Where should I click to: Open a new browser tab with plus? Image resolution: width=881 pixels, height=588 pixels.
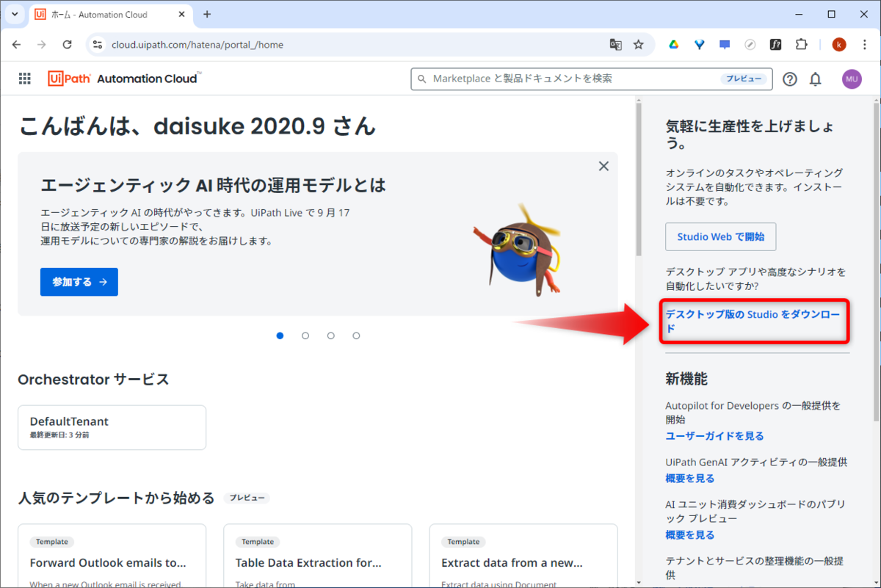coord(207,14)
